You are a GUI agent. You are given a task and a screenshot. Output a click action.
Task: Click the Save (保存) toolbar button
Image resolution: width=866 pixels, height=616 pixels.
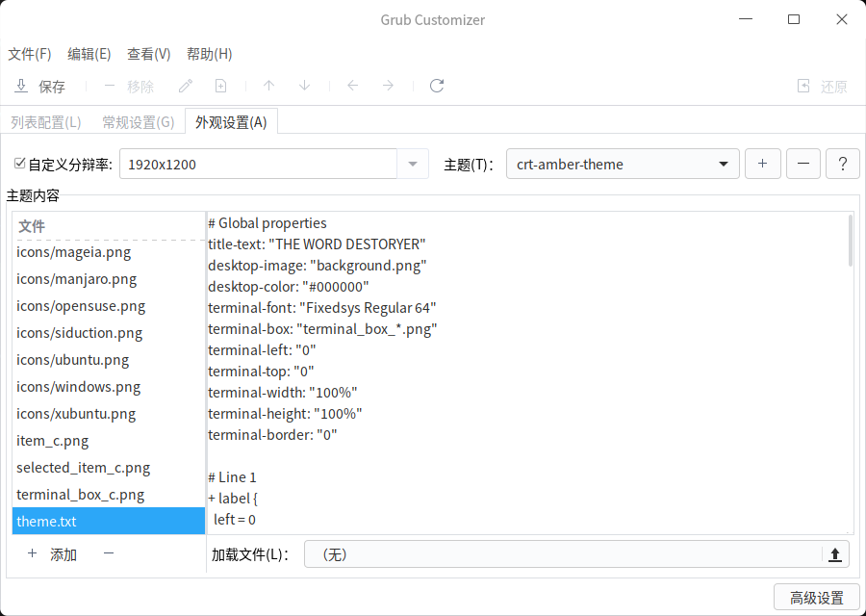pos(39,87)
